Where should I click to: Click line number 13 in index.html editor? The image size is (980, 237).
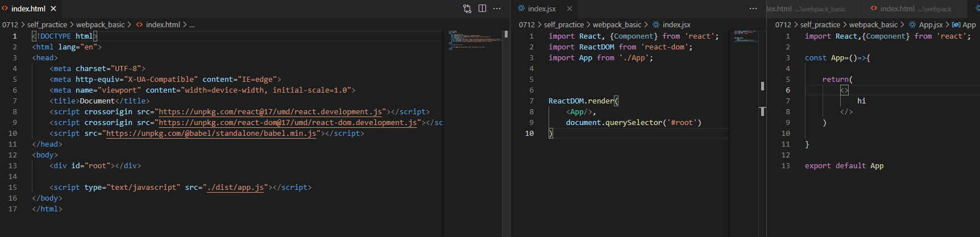[13, 166]
